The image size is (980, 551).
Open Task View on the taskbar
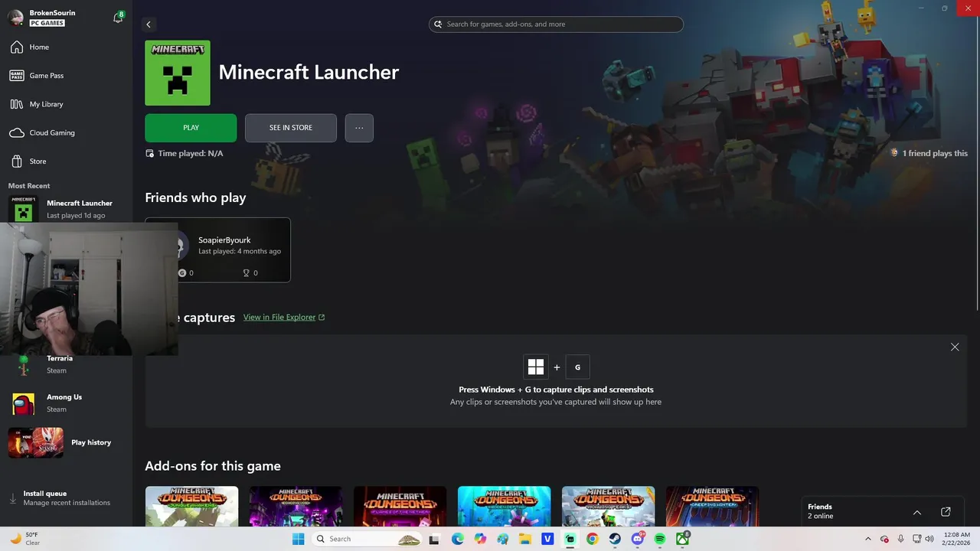click(434, 539)
